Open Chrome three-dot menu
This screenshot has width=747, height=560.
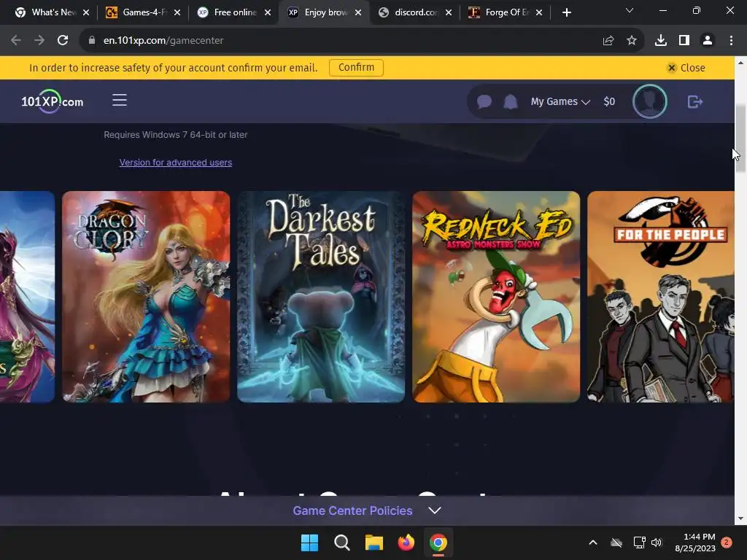tap(731, 41)
